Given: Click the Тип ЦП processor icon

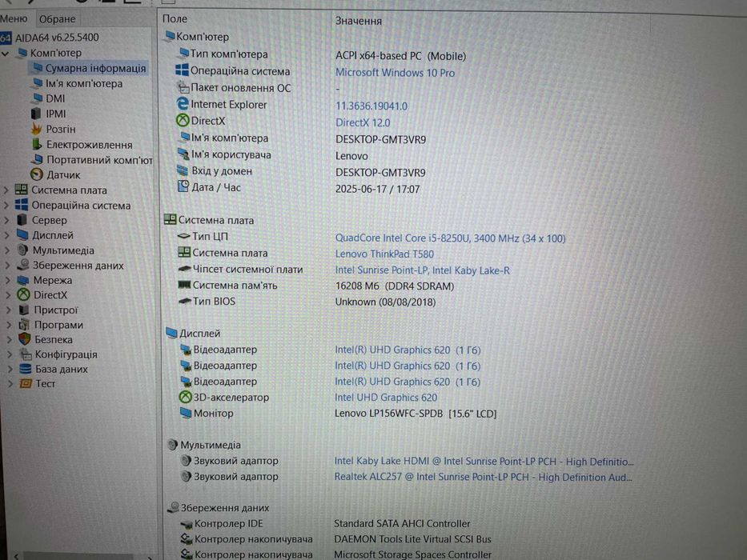Looking at the screenshot, I should click(184, 236).
